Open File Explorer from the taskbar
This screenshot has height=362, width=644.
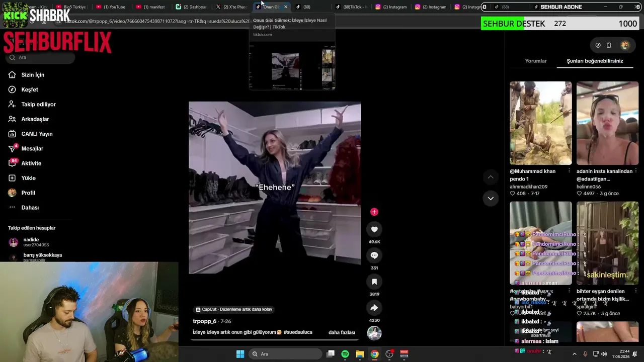tap(360, 354)
